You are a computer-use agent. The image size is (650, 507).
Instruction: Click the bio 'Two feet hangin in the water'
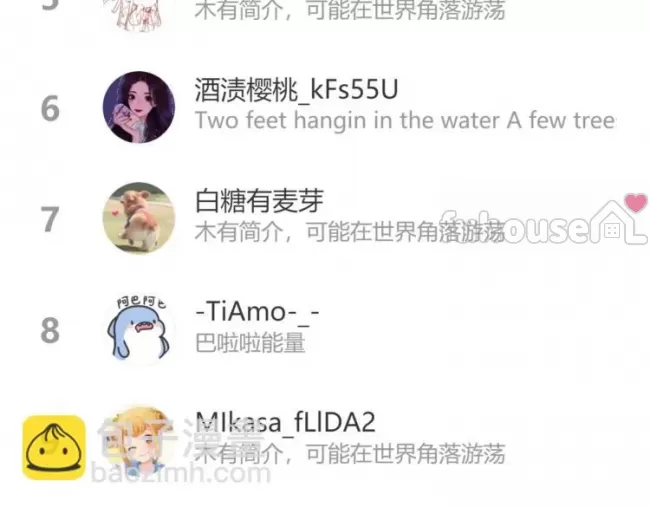(405, 121)
